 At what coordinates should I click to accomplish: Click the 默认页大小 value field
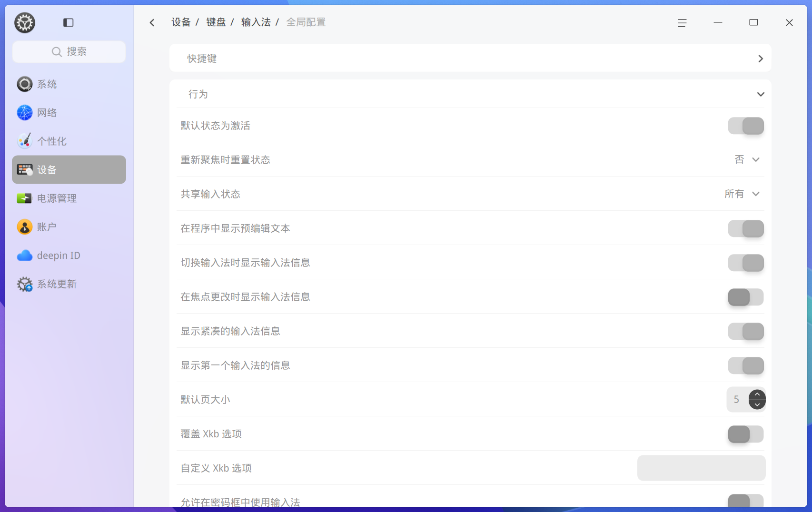[x=737, y=399]
